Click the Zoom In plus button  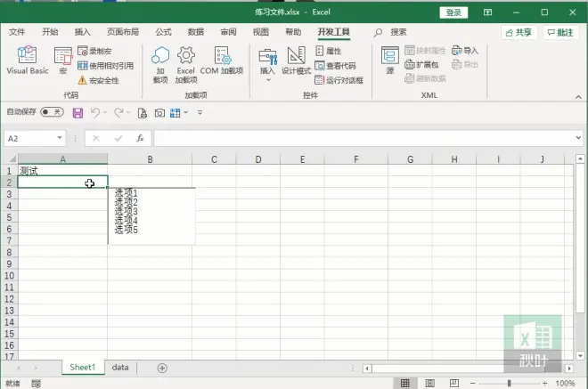[x=544, y=383]
